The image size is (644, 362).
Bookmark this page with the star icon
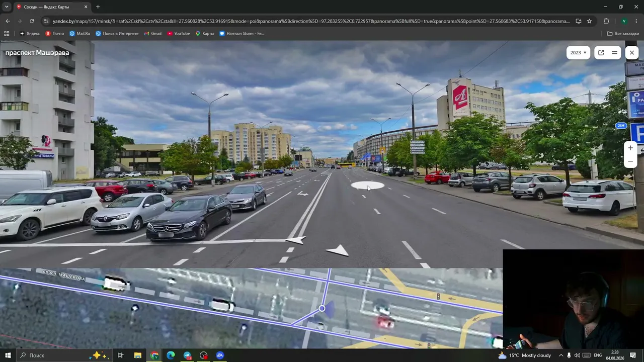[589, 21]
